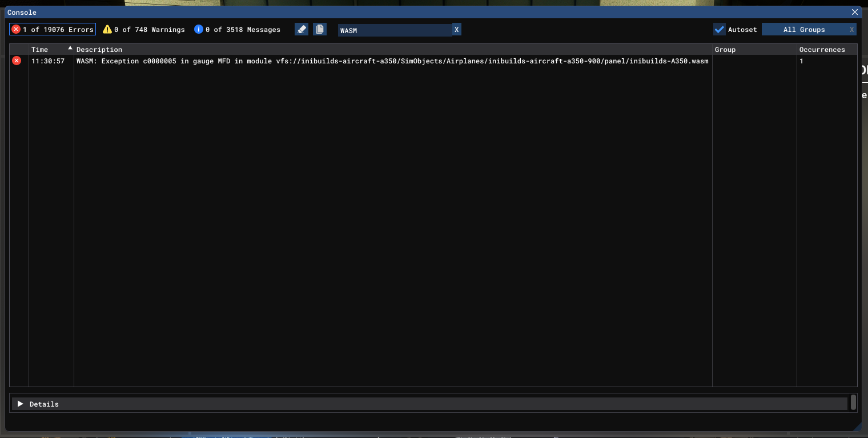Viewport: 868px width, 438px height.
Task: Open the All Groups dropdown
Action: click(803, 30)
